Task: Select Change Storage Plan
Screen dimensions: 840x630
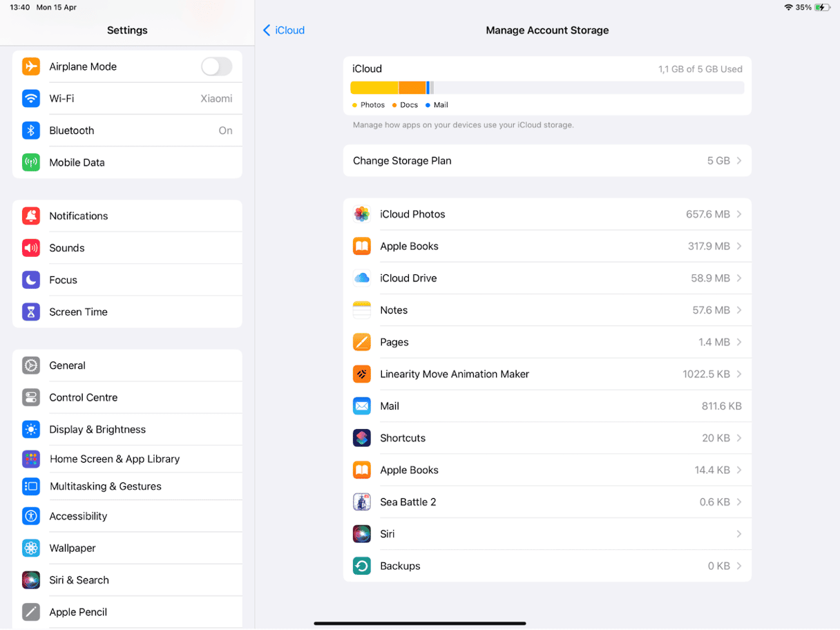Action: point(547,160)
